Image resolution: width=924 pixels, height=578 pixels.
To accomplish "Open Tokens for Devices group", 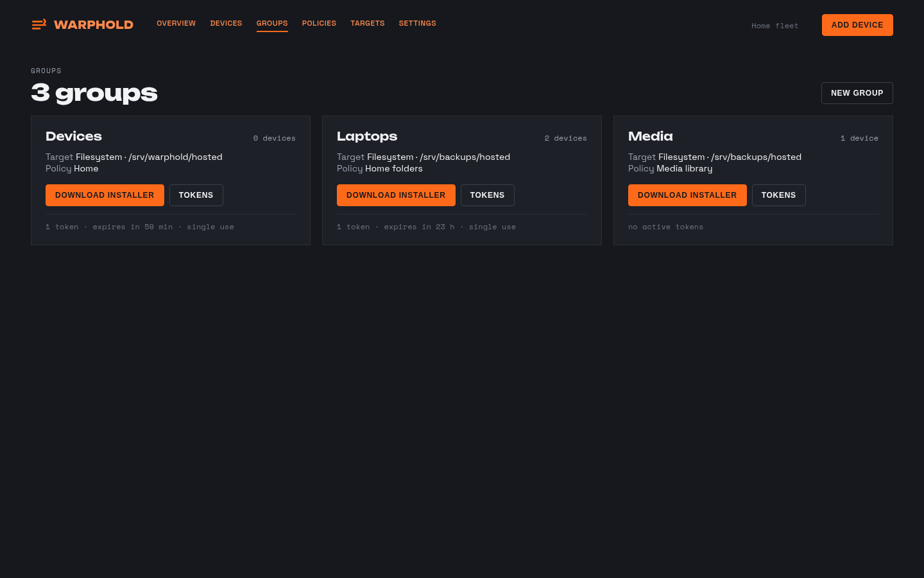I will (x=196, y=195).
